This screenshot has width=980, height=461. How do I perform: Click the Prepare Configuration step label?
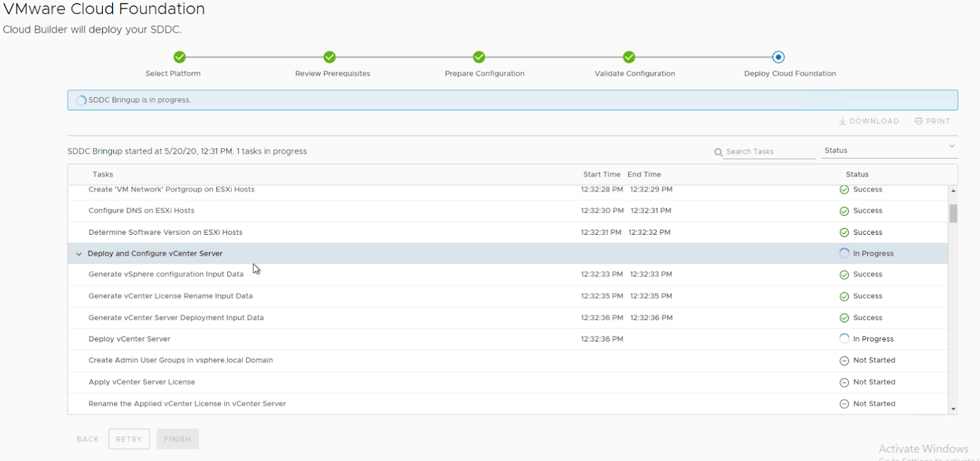point(484,74)
